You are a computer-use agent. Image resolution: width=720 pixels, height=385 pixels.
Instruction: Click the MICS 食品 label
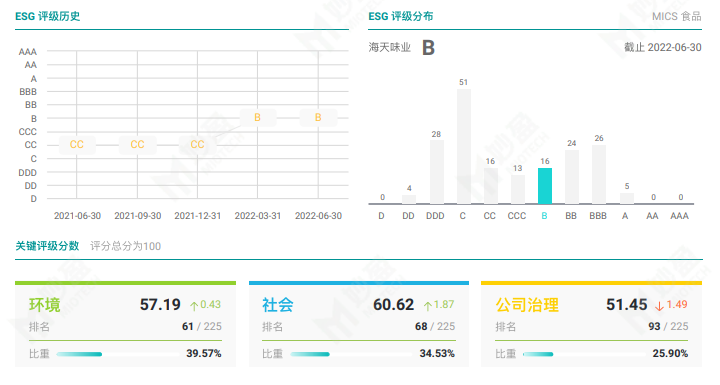coord(677,17)
